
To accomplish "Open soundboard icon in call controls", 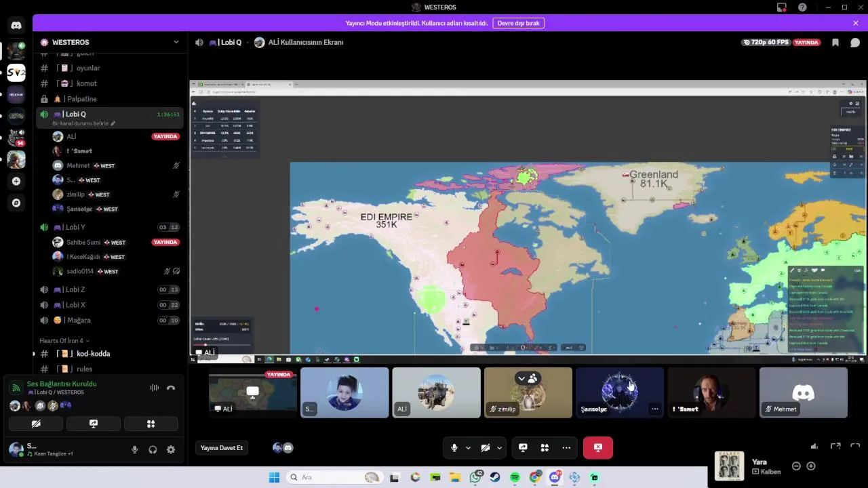I will pos(545,447).
